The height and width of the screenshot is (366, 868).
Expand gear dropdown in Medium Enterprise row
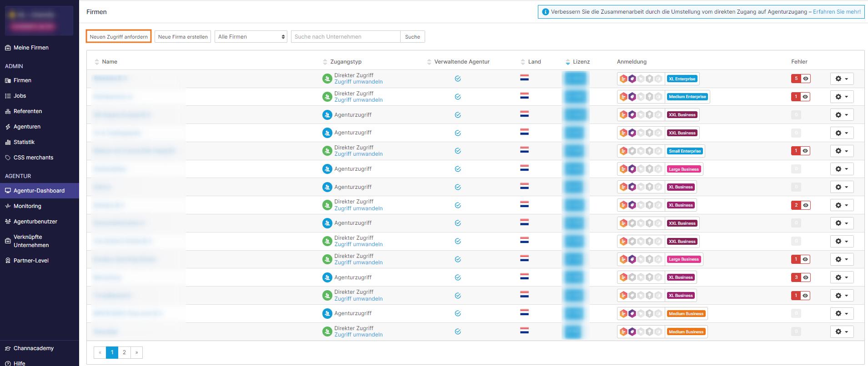[x=842, y=97]
